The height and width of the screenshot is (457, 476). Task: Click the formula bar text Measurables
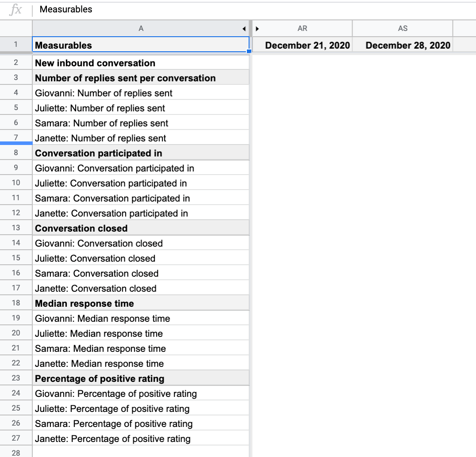(x=66, y=9)
